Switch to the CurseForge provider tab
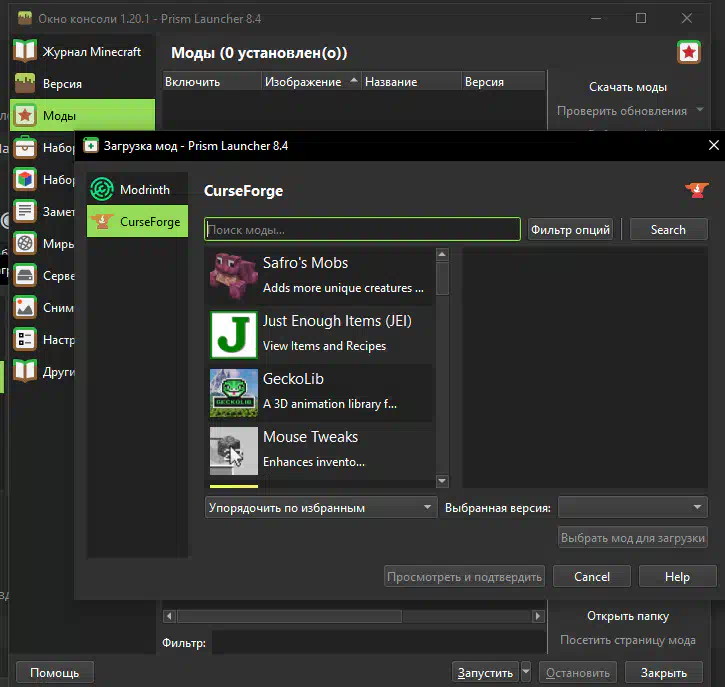 (x=137, y=221)
